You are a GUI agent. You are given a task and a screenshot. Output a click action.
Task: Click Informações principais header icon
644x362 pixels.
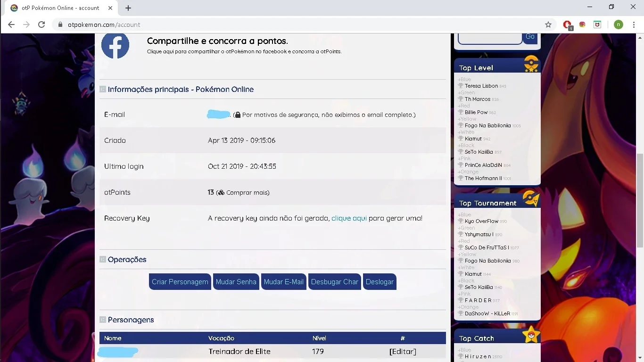[103, 89]
